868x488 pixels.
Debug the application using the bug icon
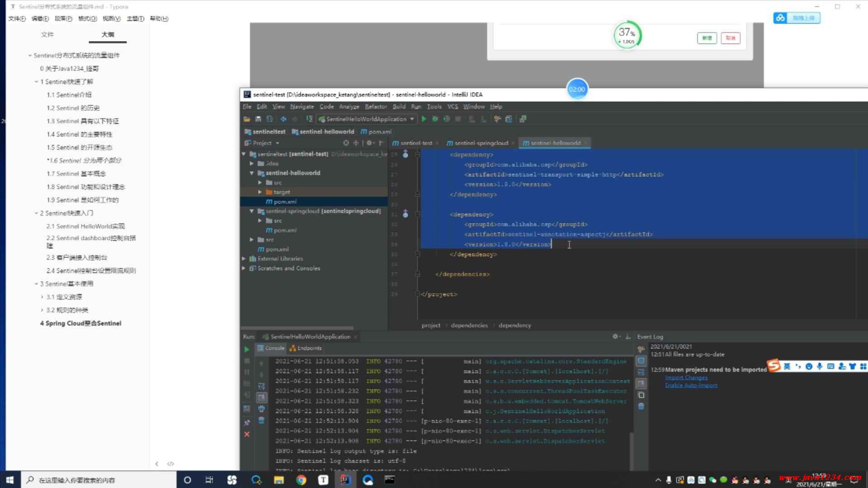pyautogui.click(x=435, y=119)
